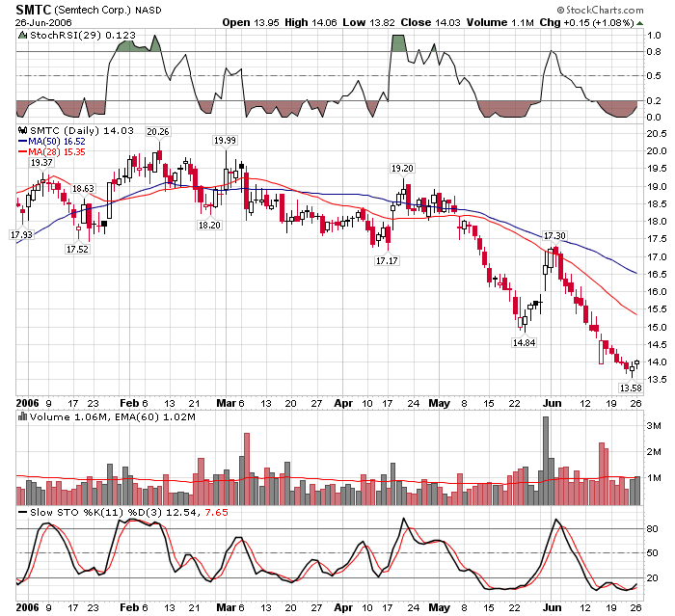Click the 20.26 peak price callout
This screenshot has height=616, width=675.
158,131
